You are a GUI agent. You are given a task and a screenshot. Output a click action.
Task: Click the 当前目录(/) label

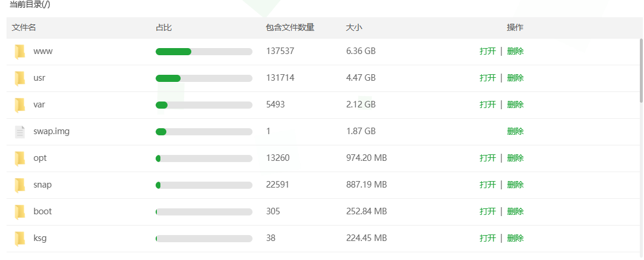click(x=30, y=5)
